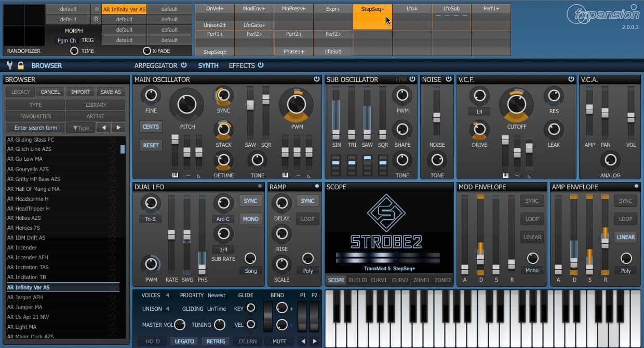Select the AR Heroes 7S preset
The image size is (644, 348).
(x=62, y=228)
